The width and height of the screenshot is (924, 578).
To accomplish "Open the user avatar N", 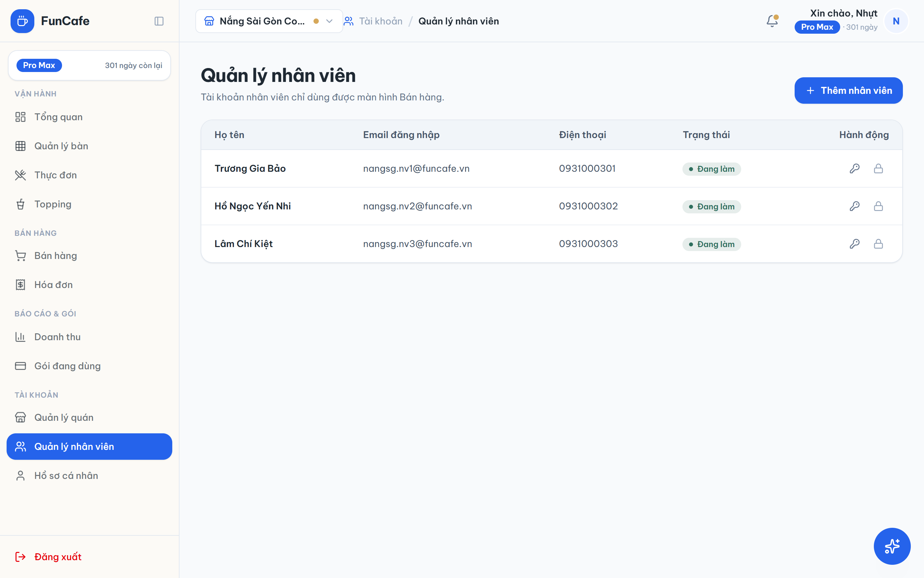I will pos(896,21).
